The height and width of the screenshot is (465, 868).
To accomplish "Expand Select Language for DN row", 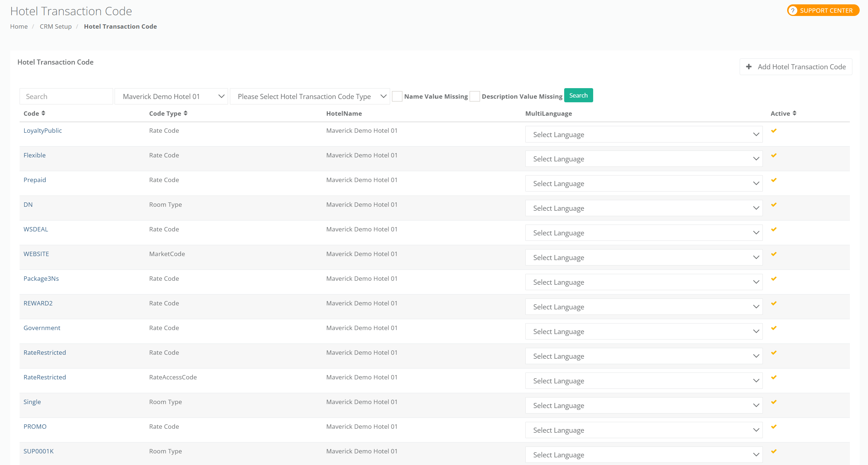I will point(644,208).
